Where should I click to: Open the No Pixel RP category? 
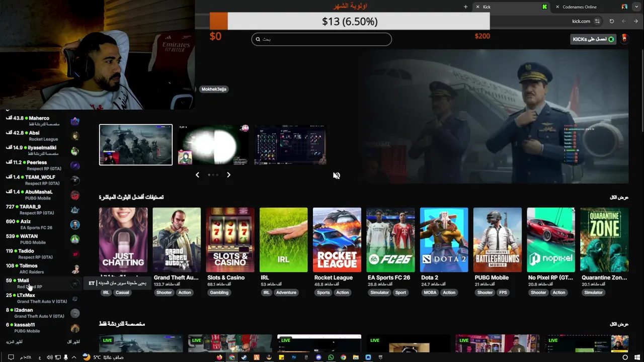coord(551,240)
